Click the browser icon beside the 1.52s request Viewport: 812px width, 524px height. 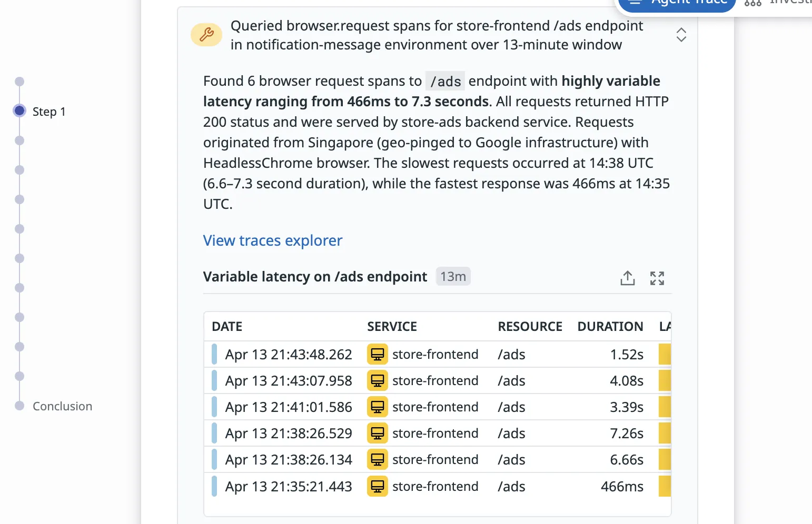point(377,354)
